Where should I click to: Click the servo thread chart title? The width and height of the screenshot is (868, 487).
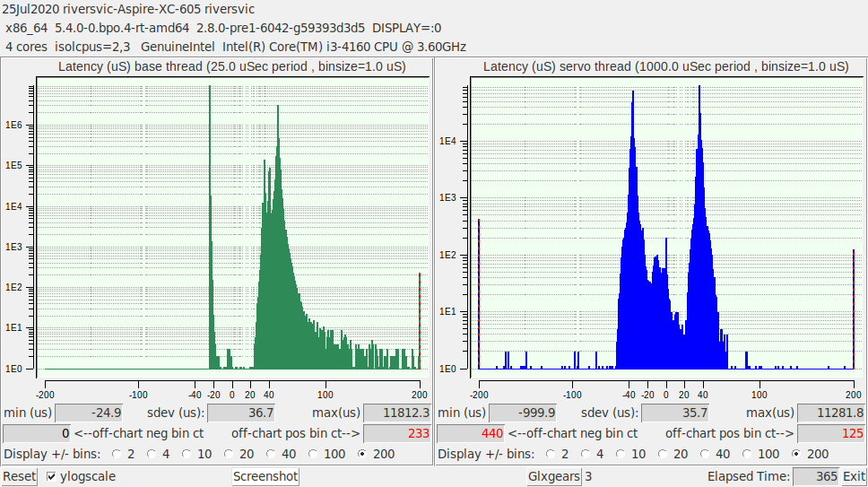click(x=666, y=67)
